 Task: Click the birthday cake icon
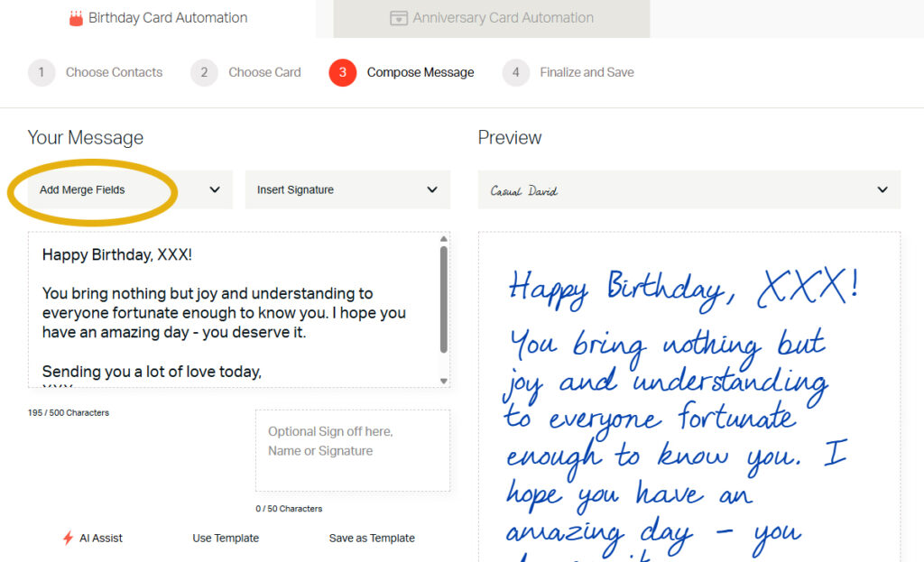(76, 18)
